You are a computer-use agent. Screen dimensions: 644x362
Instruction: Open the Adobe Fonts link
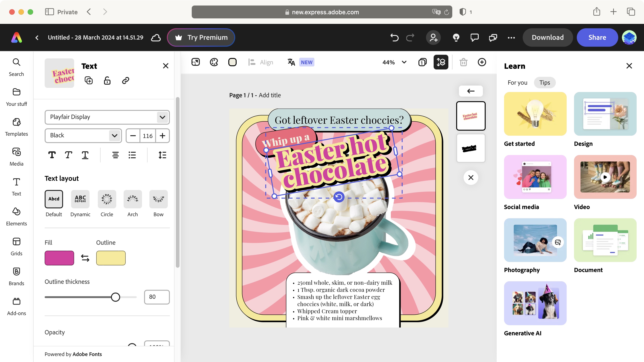coord(87,354)
